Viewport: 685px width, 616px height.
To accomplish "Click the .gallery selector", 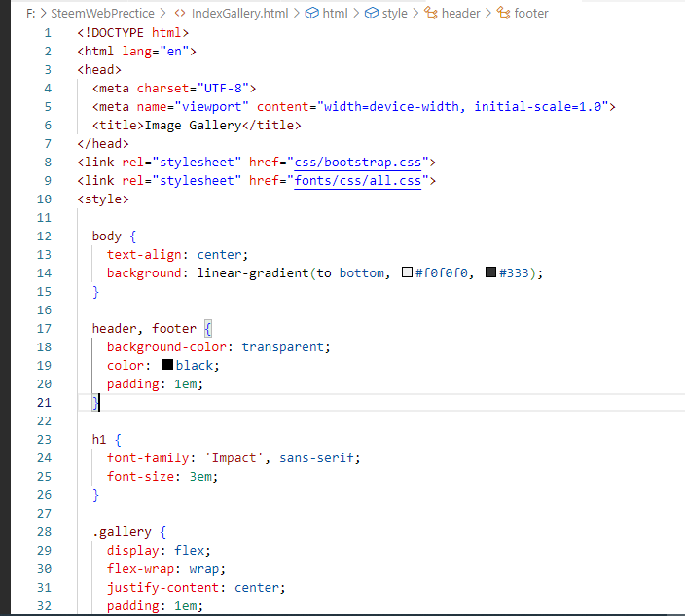I will coord(122,532).
